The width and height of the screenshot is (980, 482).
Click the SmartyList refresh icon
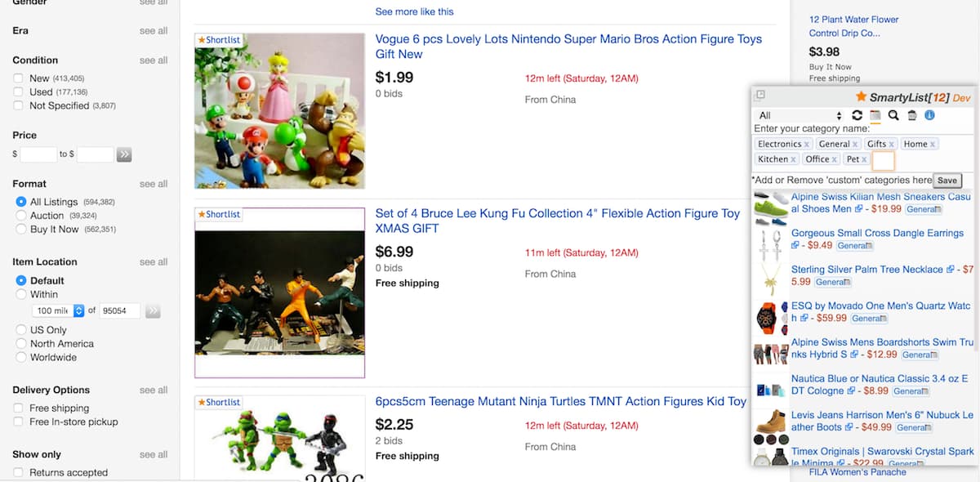pos(857,115)
